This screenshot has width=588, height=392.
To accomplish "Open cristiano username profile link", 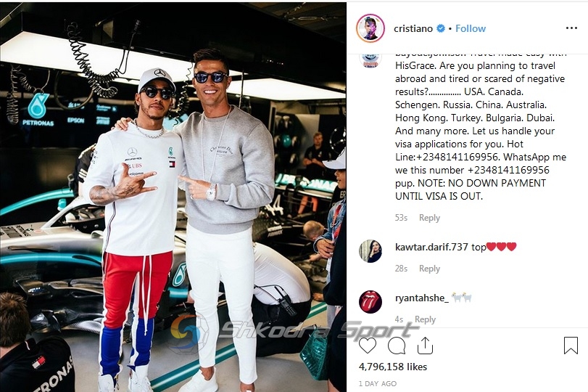I will coord(413,28).
